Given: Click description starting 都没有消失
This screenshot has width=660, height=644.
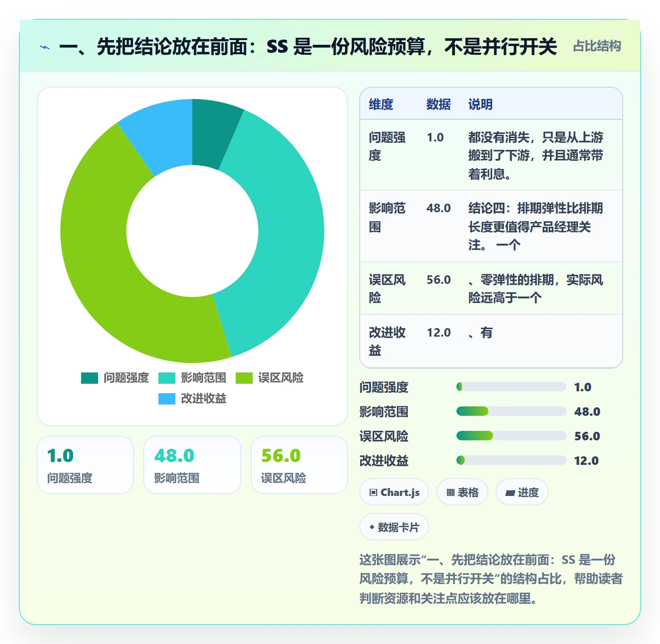Looking at the screenshot, I should click(536, 156).
